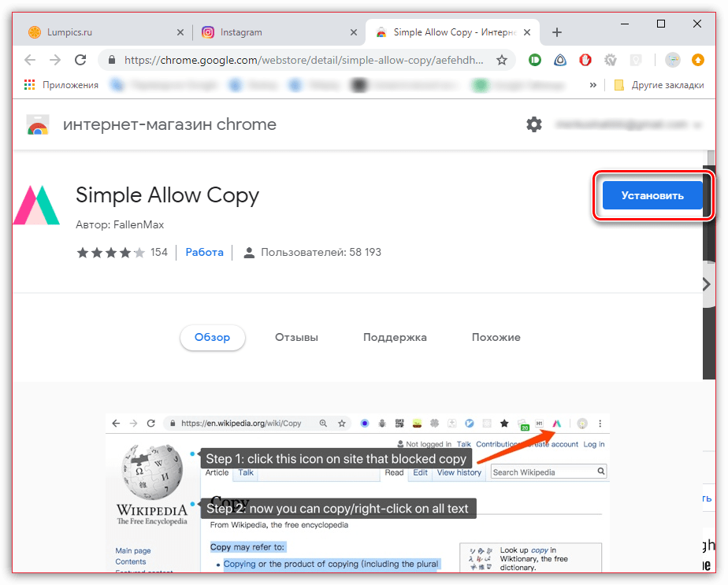Bookmark this page with the star icon
This screenshot has height=585, width=728.
502,60
